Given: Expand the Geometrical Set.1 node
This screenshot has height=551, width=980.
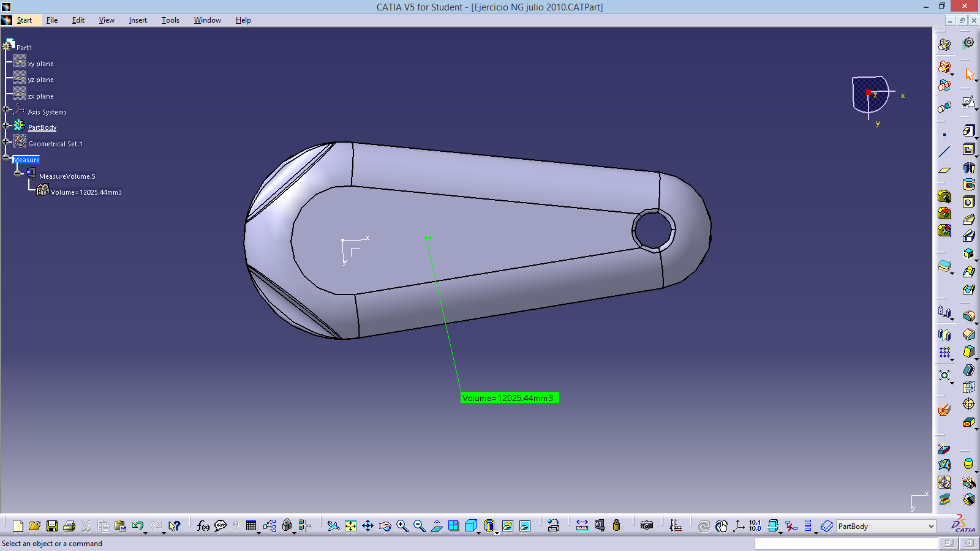Looking at the screenshot, I should (x=6, y=141).
